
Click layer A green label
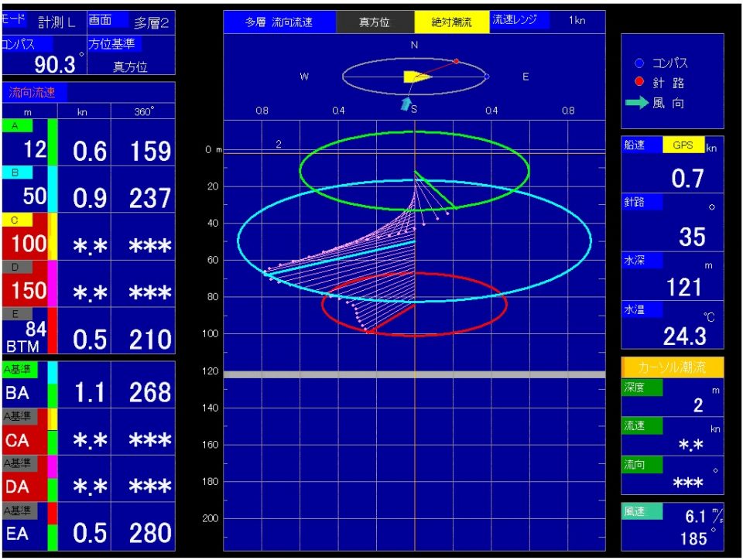[17, 125]
